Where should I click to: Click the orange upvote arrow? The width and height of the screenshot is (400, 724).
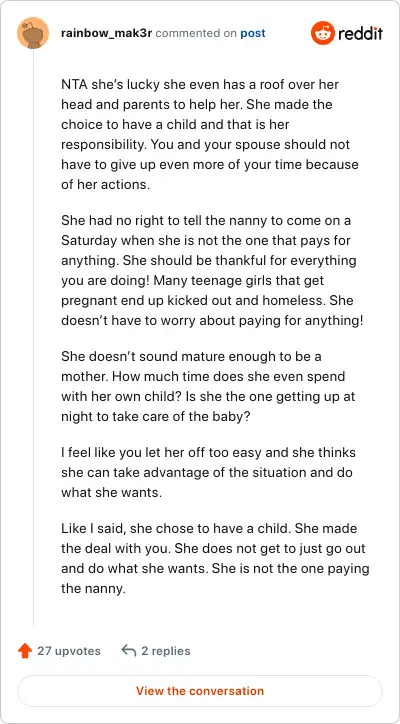(x=24, y=651)
